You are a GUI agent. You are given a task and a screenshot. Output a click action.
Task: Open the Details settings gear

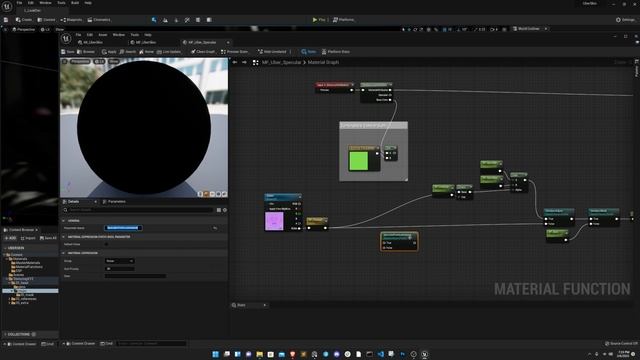225,210
